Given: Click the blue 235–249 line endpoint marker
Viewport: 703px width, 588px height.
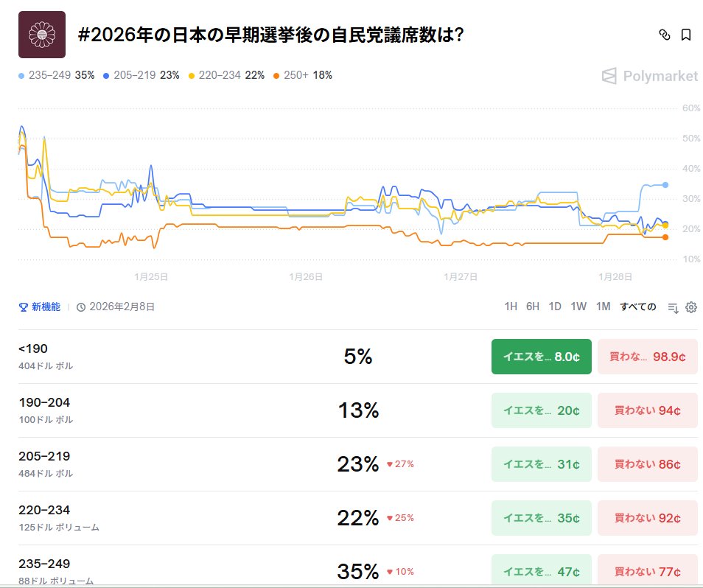Looking at the screenshot, I should (x=665, y=186).
